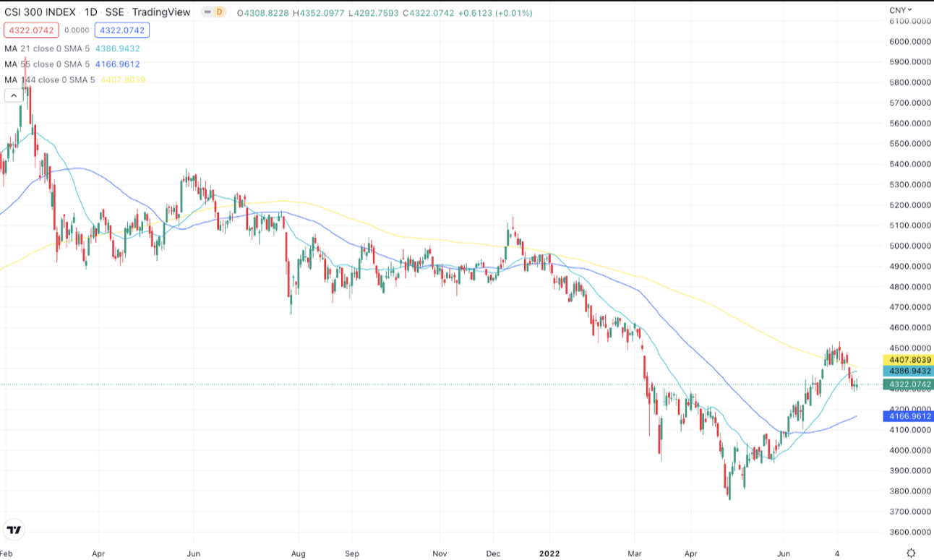Click the green 4322.0742 last price label
The image size is (934, 560).
[x=909, y=384]
